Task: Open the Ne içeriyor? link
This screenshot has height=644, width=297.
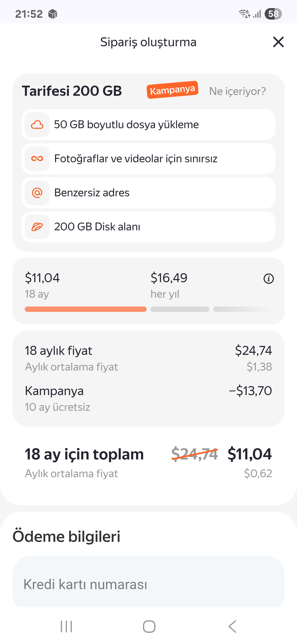Action: click(237, 91)
